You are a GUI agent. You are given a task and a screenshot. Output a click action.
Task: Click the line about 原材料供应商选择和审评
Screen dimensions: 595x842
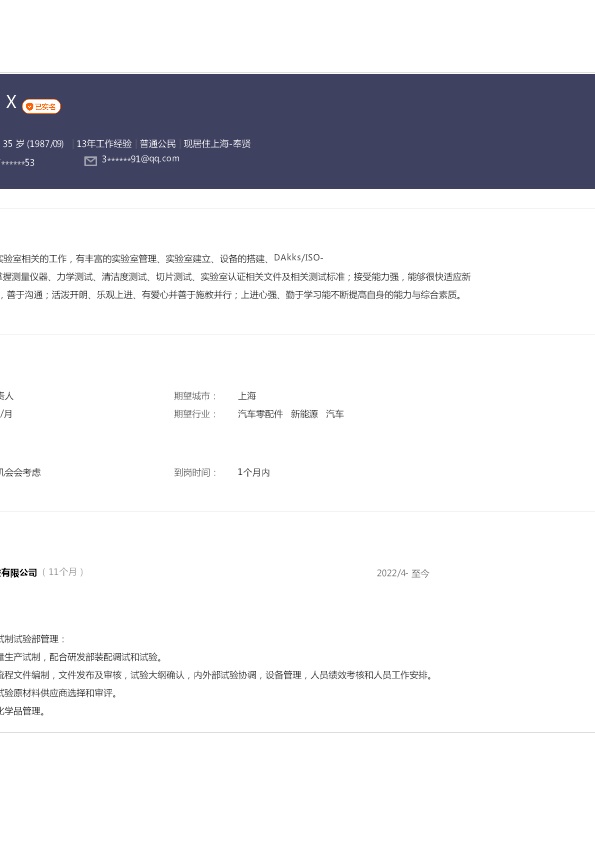(x=59, y=693)
